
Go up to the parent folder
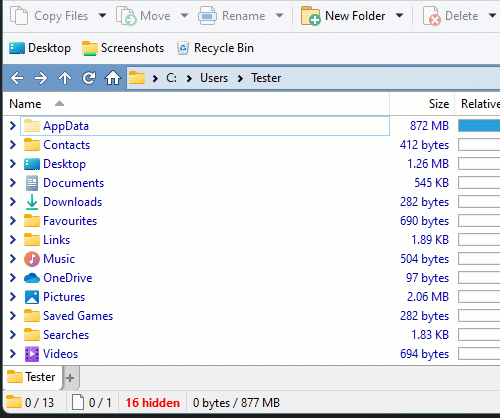65,78
